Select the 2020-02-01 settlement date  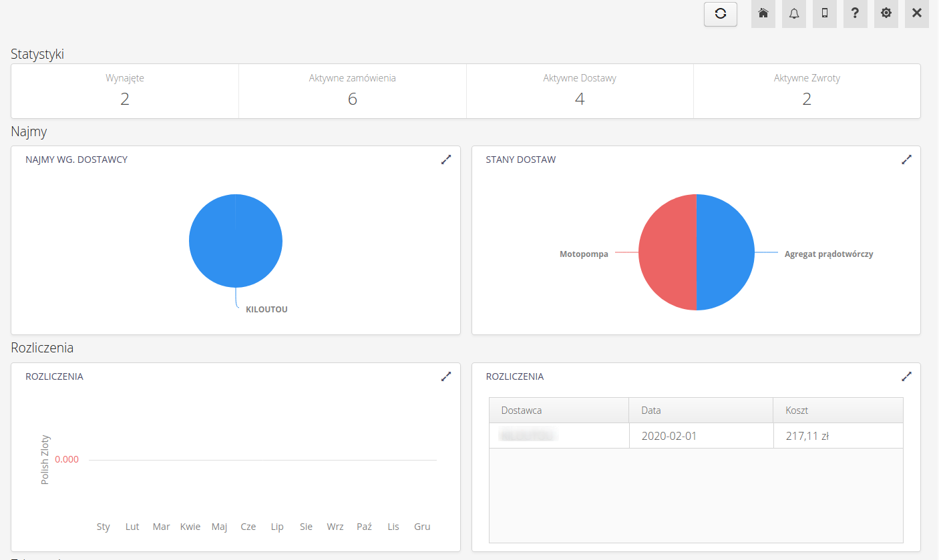[x=669, y=435]
